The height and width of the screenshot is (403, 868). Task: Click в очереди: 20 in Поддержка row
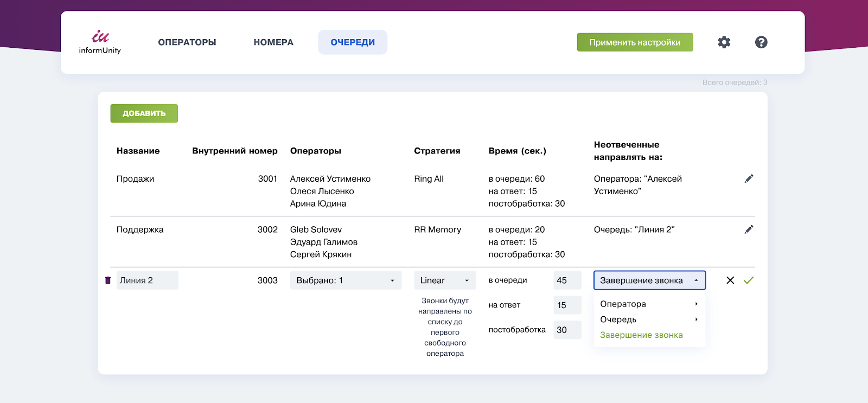tap(516, 229)
